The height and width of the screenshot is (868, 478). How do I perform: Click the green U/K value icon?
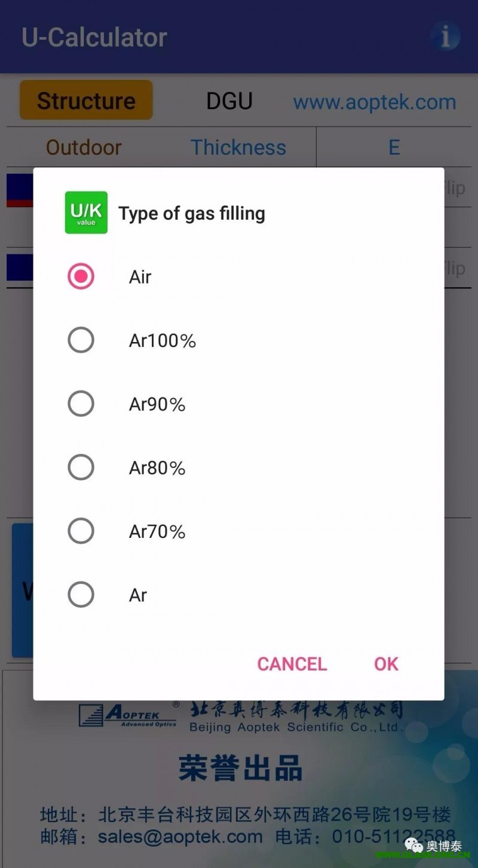[x=86, y=213]
